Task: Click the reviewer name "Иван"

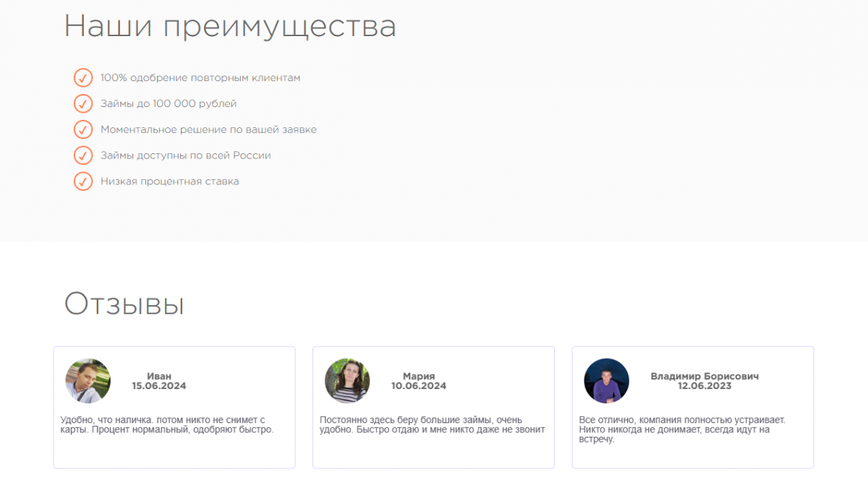Action: click(x=159, y=376)
